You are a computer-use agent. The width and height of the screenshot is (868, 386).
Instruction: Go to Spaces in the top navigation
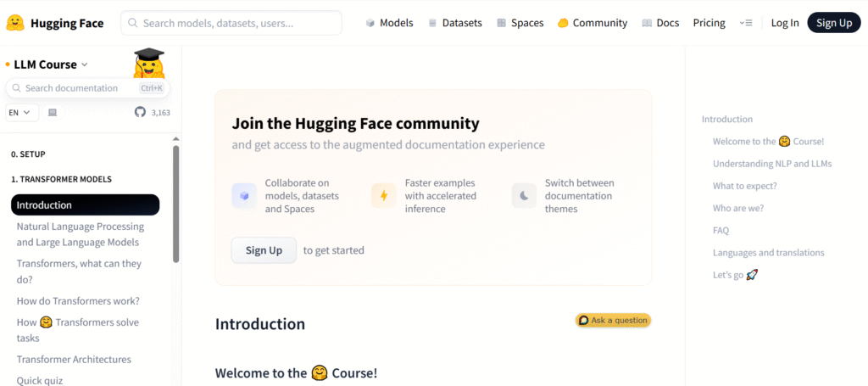[520, 23]
